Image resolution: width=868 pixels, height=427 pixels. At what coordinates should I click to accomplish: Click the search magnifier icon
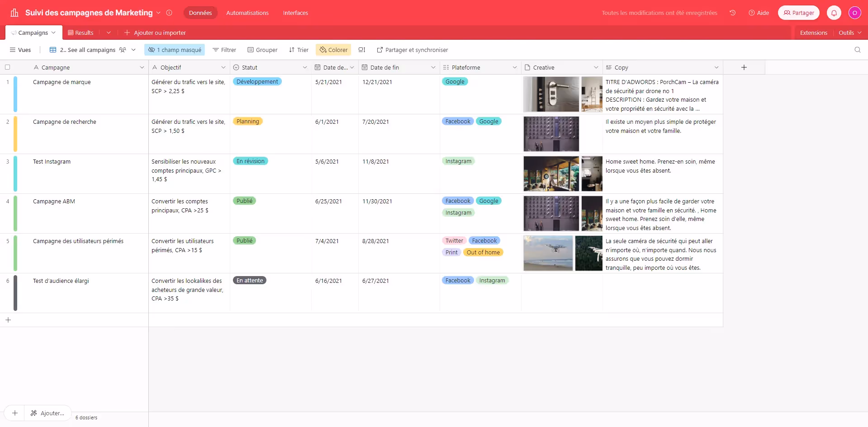pos(857,50)
